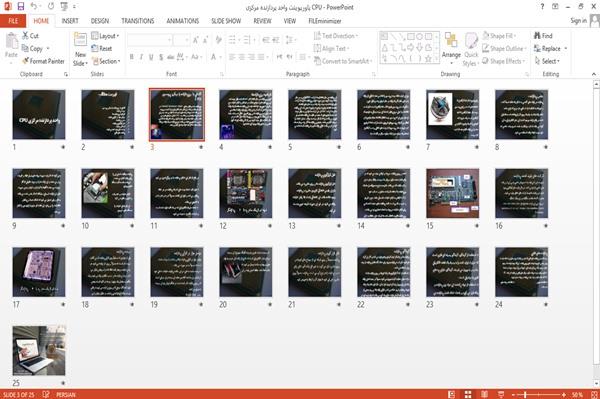Switch to the TRANSITIONS tab
The width and height of the screenshot is (600, 399).
click(x=138, y=21)
